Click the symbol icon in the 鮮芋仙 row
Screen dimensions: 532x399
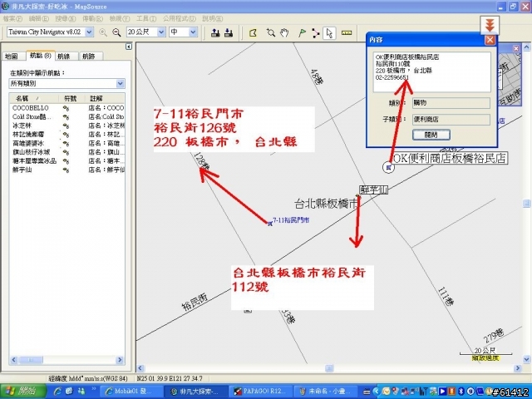click(x=66, y=170)
